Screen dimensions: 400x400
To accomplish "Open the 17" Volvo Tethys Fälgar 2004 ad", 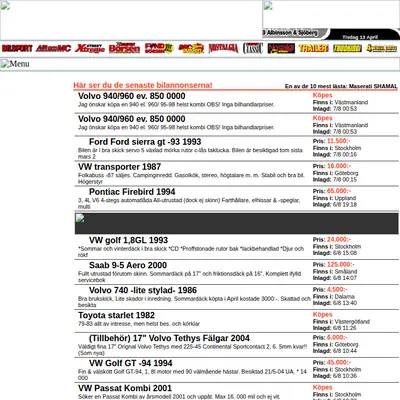I will [x=169, y=338].
